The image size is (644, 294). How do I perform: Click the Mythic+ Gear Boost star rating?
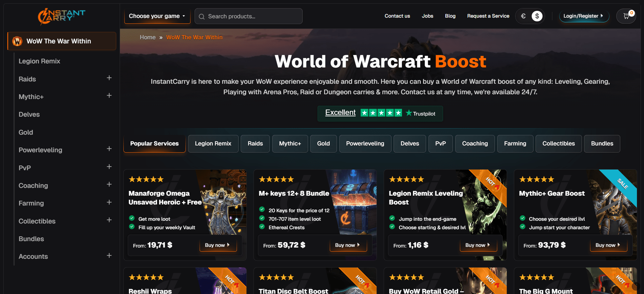(x=537, y=179)
